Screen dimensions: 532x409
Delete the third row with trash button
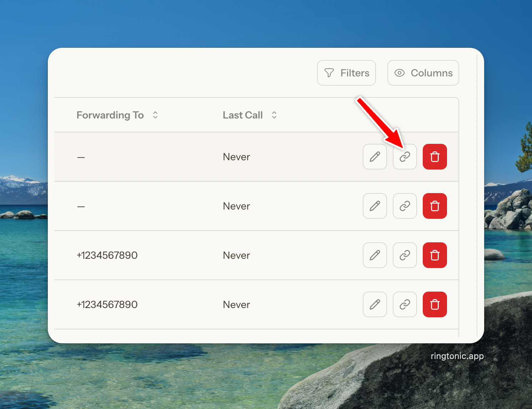pyautogui.click(x=435, y=255)
